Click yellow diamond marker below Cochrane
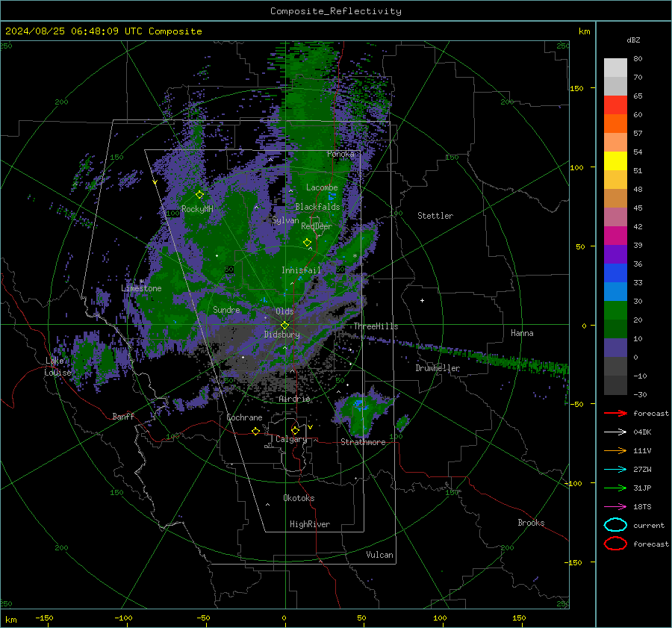The width and height of the screenshot is (672, 628). (255, 431)
